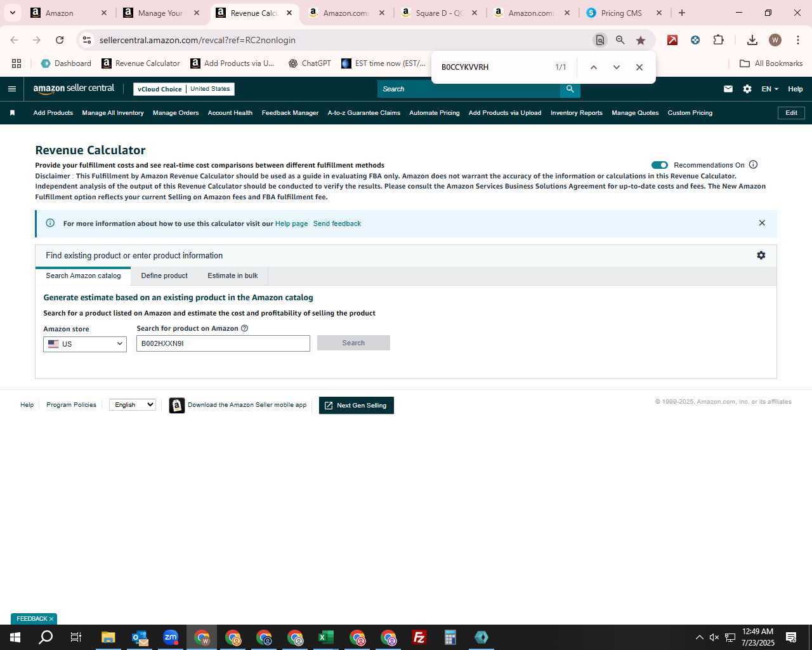The height and width of the screenshot is (650, 812).
Task: Click Help in the top right header
Action: (x=796, y=89)
